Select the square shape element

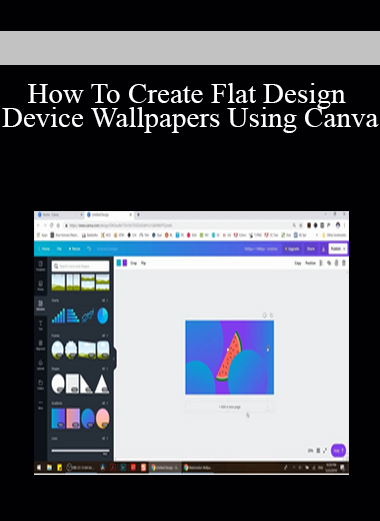73,384
